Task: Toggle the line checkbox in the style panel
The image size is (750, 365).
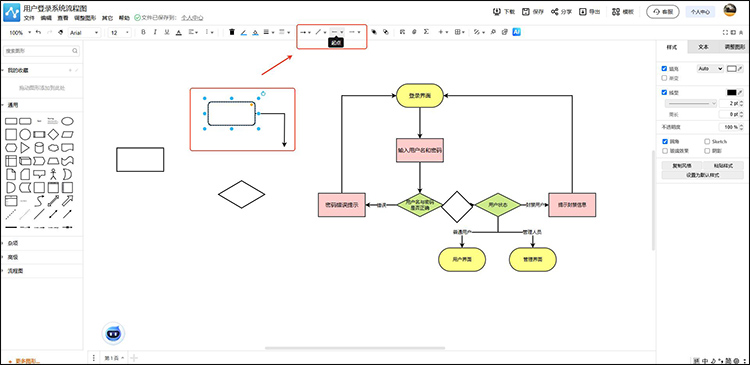Action: coord(664,92)
